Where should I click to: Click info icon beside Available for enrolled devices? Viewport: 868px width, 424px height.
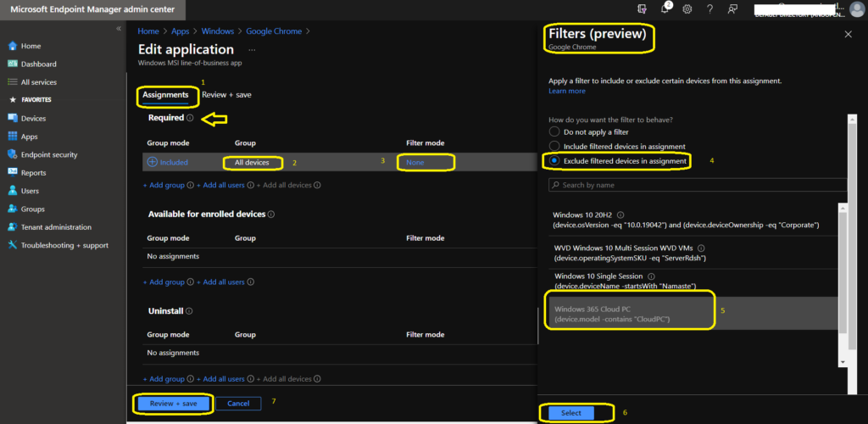point(271,215)
